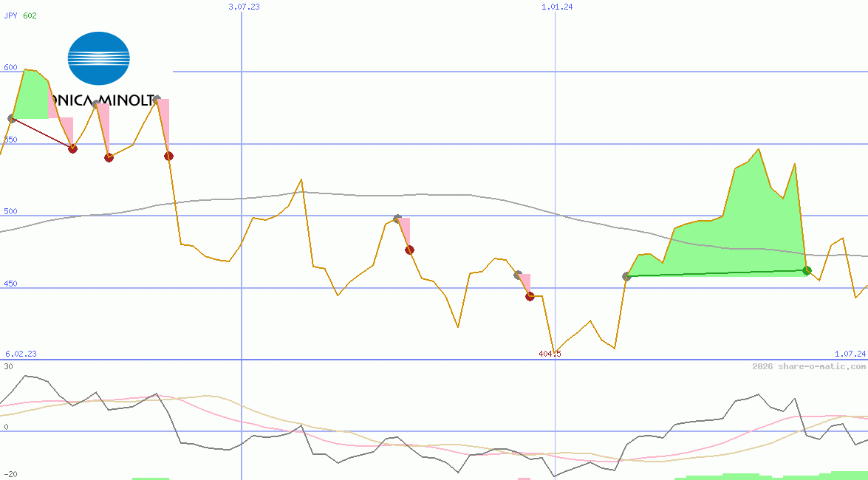Click the red marker below the 450 gridline
868x480 pixels.
[x=529, y=296]
